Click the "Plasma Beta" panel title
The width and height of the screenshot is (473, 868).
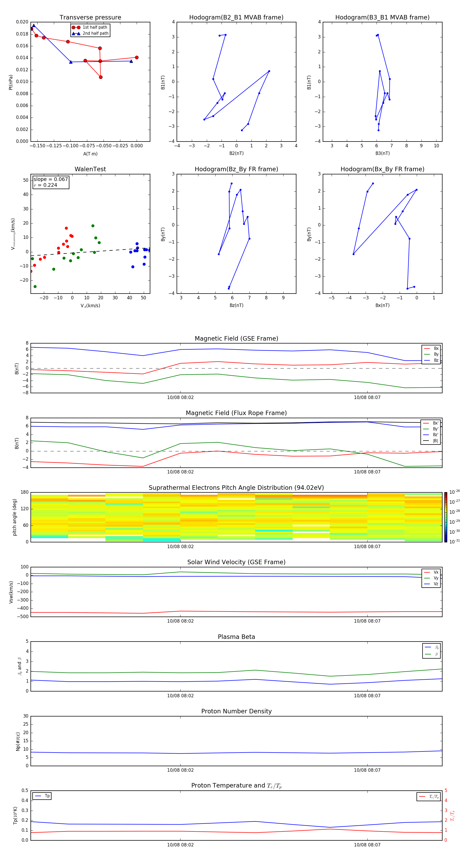(x=236, y=637)
